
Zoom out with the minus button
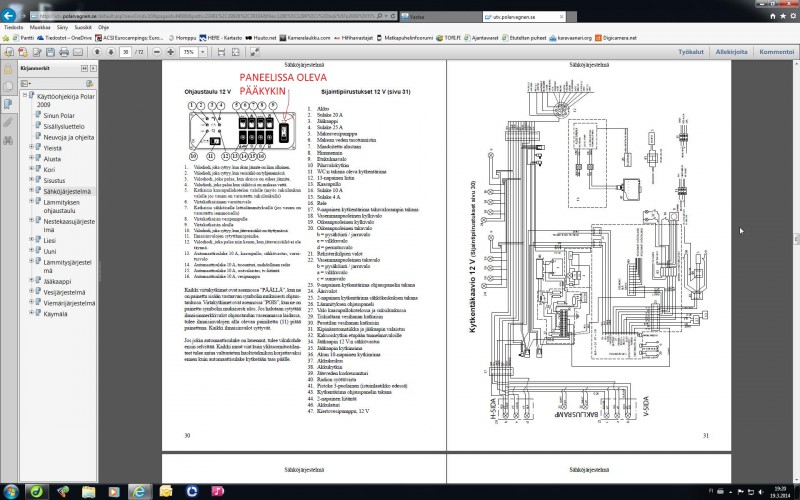click(155, 50)
